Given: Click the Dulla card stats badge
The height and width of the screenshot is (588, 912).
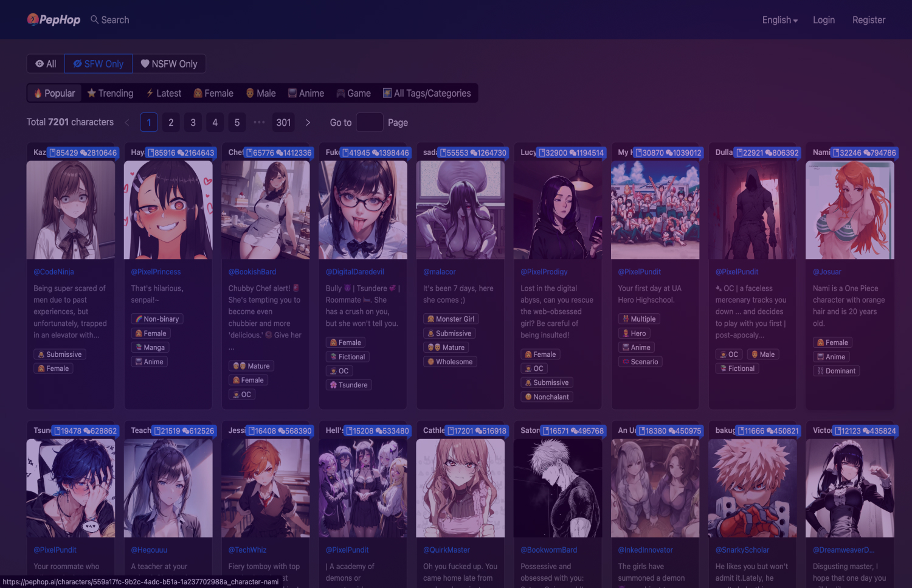Looking at the screenshot, I should point(767,153).
